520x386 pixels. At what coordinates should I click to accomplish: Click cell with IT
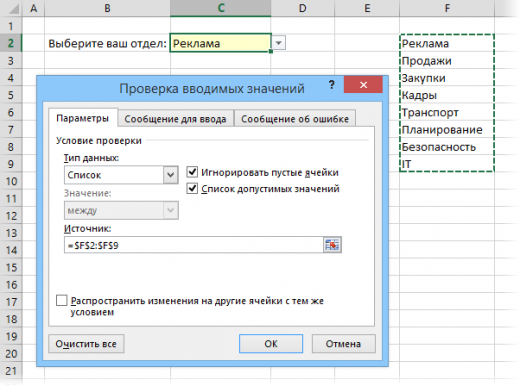(x=447, y=164)
